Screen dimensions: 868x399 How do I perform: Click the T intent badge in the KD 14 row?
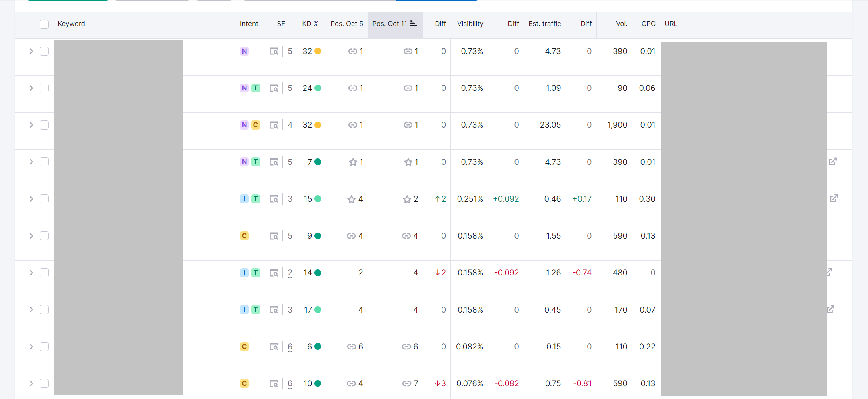256,273
